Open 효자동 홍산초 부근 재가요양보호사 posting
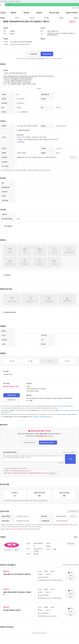This screenshot has height=644, width=79. [17, 574]
